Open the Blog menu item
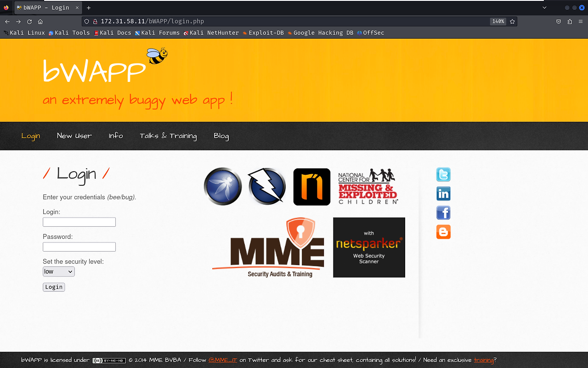Viewport: 588px width, 368px height. click(x=221, y=136)
